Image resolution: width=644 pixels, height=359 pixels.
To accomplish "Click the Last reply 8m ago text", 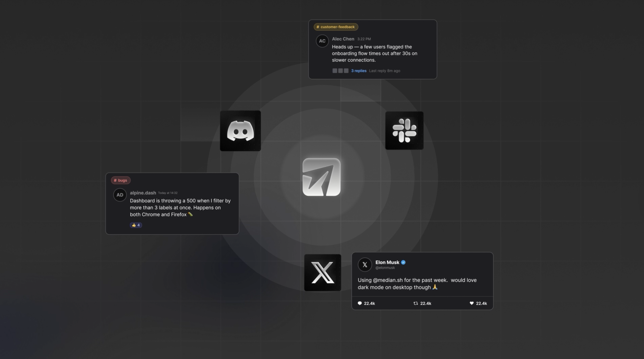I will click(x=384, y=71).
